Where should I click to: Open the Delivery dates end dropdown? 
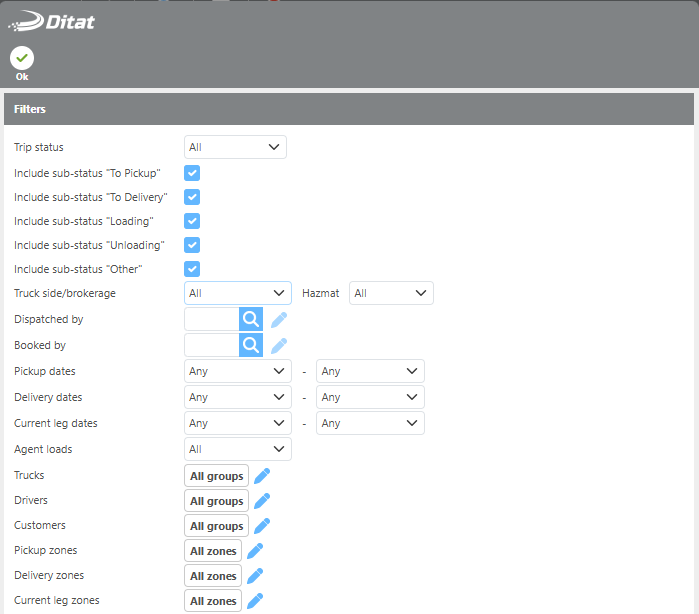tap(370, 397)
